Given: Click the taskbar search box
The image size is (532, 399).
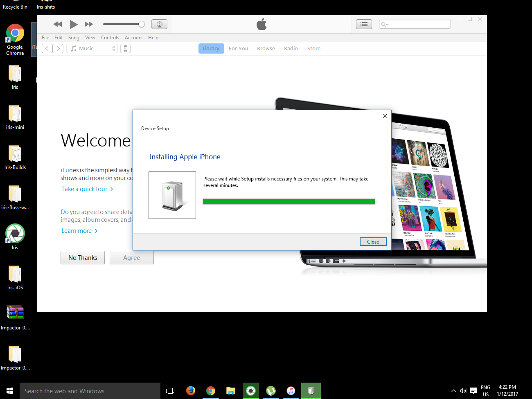Looking at the screenshot, I should (x=90, y=391).
